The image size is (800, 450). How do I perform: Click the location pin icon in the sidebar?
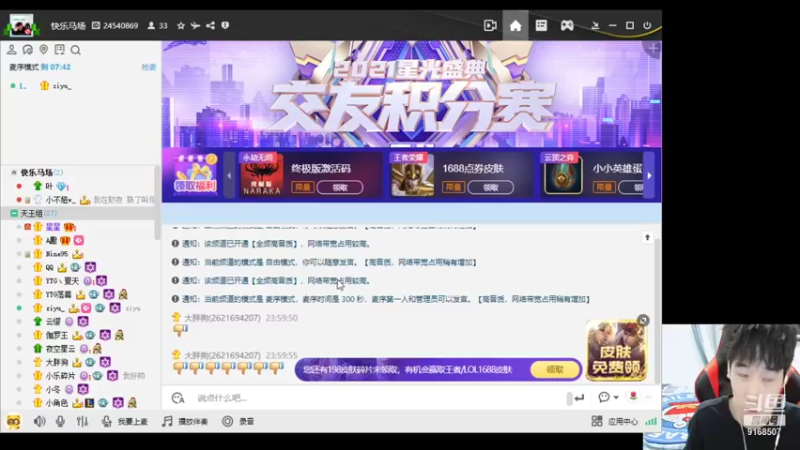coord(43,49)
